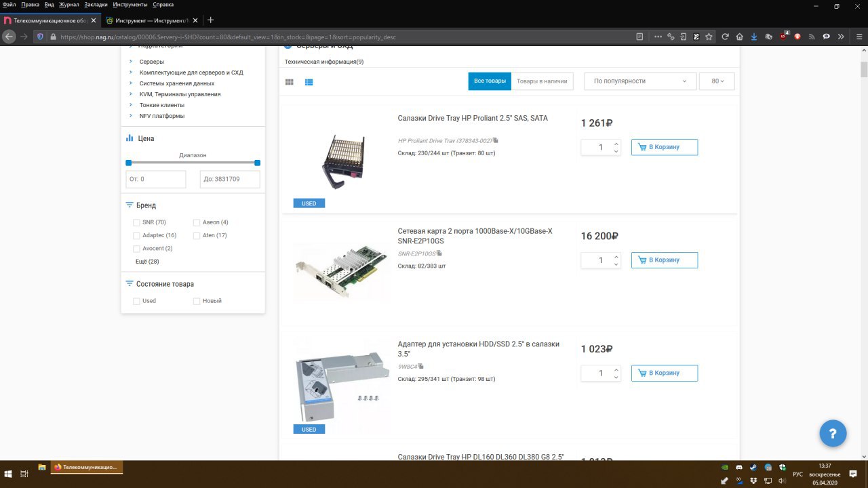Open Discord from the system tray

coord(738,467)
